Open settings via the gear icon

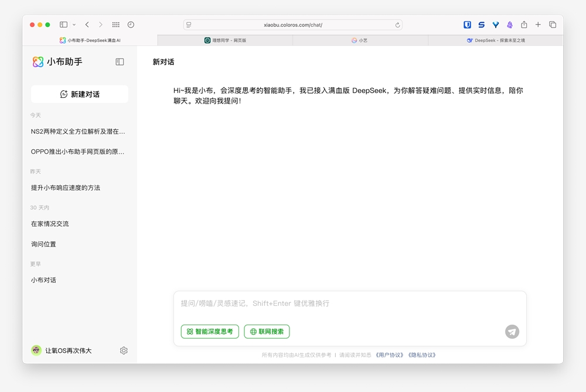124,350
